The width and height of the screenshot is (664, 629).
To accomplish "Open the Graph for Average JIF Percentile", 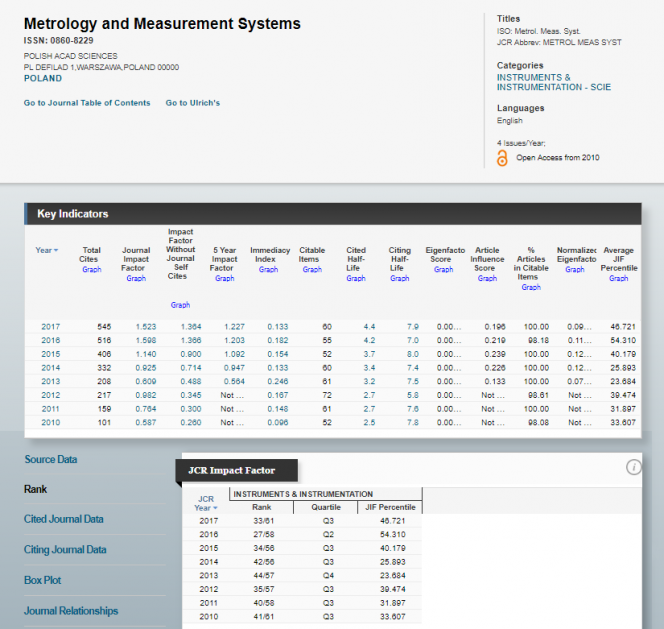I will (619, 278).
